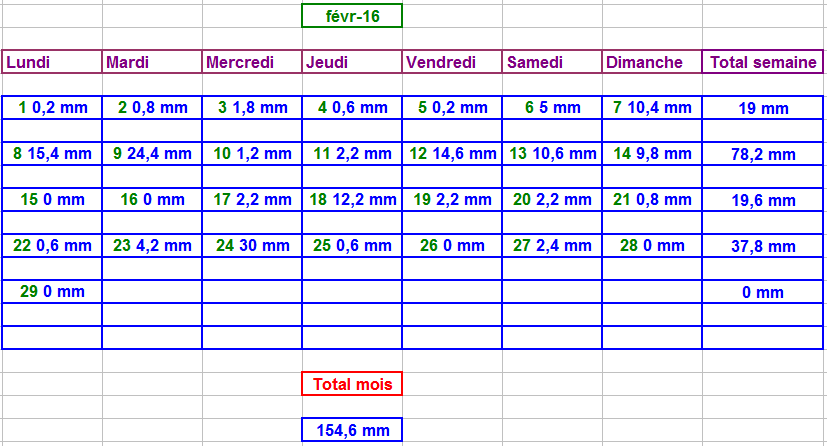Click the weekly total 19 mm cell
This screenshot has height=446, width=827.
coord(764,108)
